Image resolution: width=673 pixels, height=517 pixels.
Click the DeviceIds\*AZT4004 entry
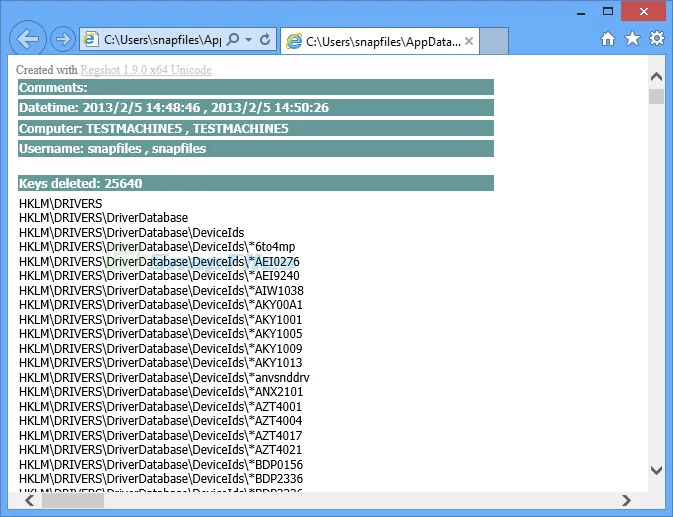161,420
